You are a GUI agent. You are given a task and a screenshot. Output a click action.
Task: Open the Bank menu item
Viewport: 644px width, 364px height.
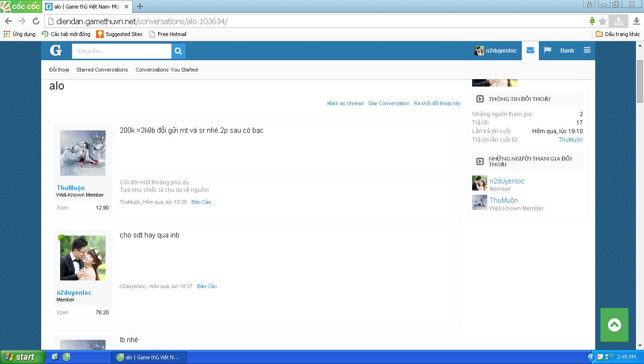tap(567, 50)
